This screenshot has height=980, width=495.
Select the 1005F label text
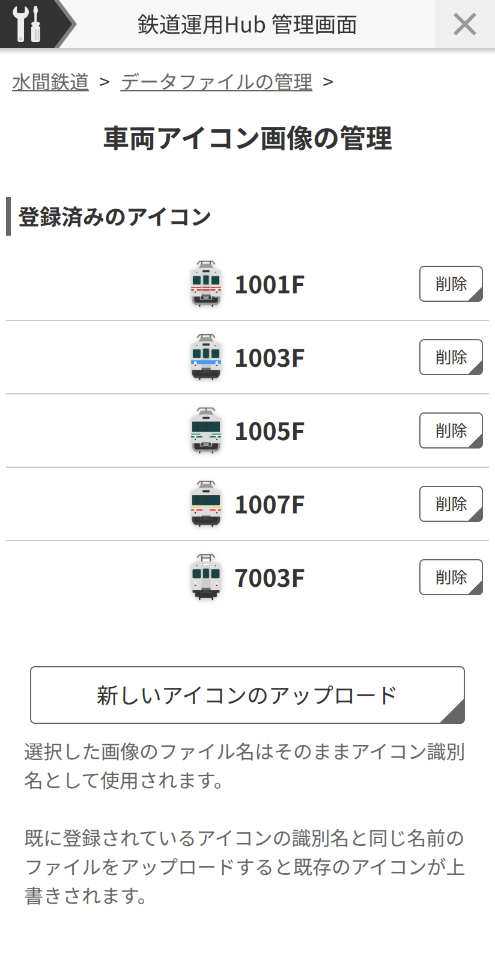pos(270,432)
